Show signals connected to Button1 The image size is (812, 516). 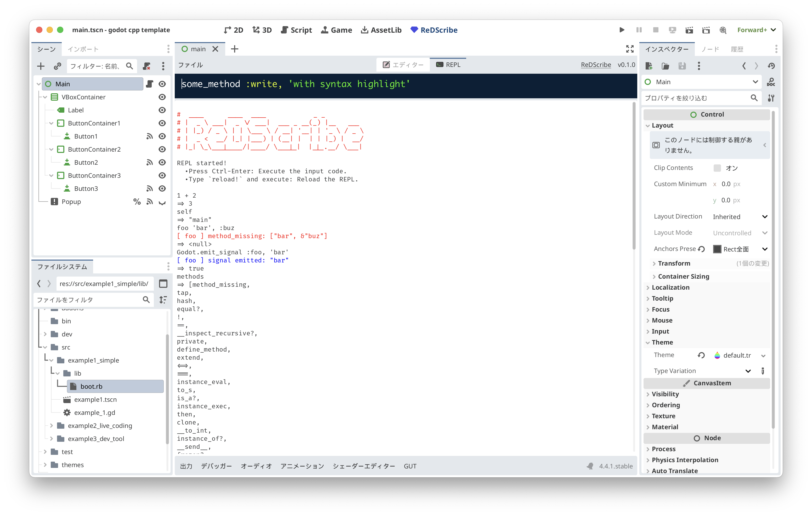pos(150,136)
